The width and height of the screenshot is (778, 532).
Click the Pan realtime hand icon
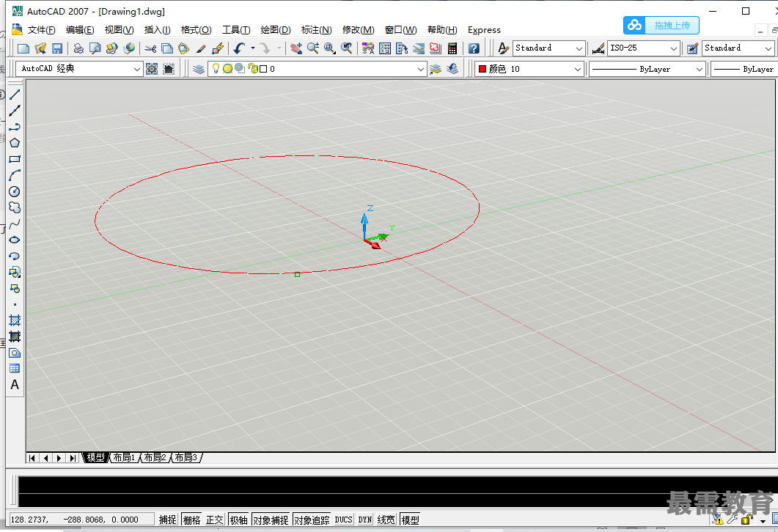tap(296, 48)
